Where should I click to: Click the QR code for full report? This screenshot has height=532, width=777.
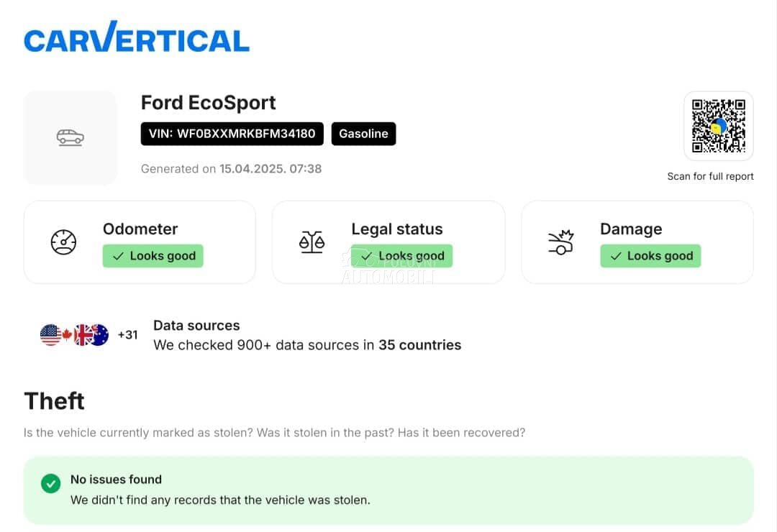(718, 126)
